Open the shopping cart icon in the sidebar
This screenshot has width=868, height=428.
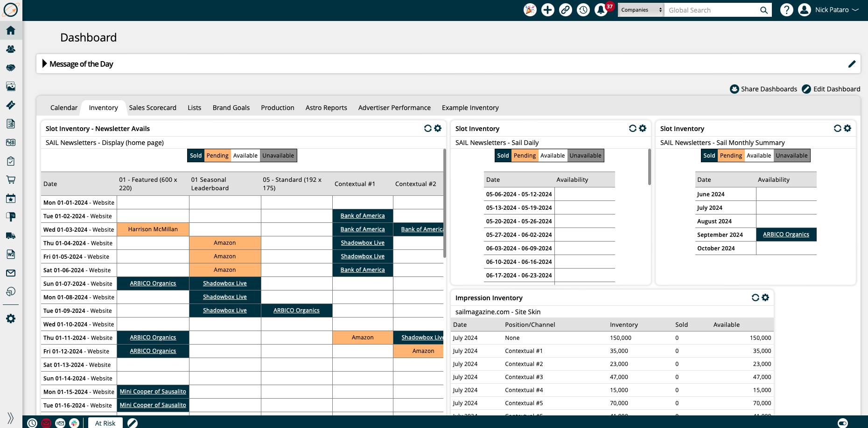(x=11, y=179)
